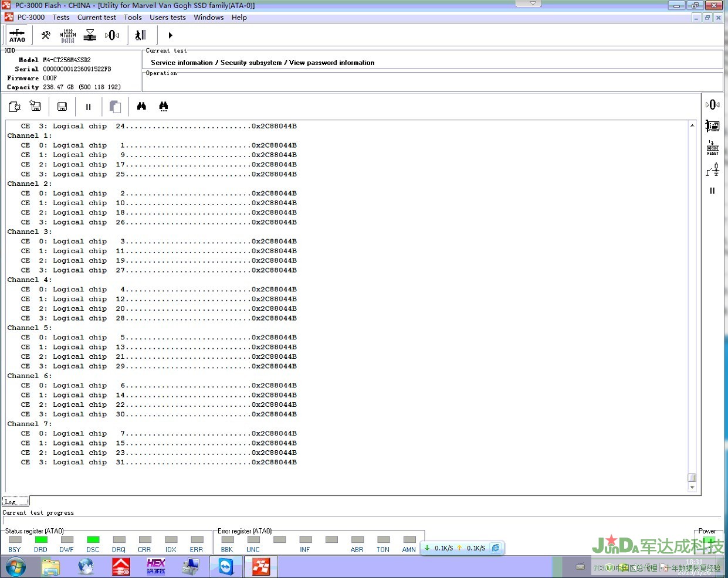Click the log scrollbar up arrow
This screenshot has height=578, width=728.
692,125
